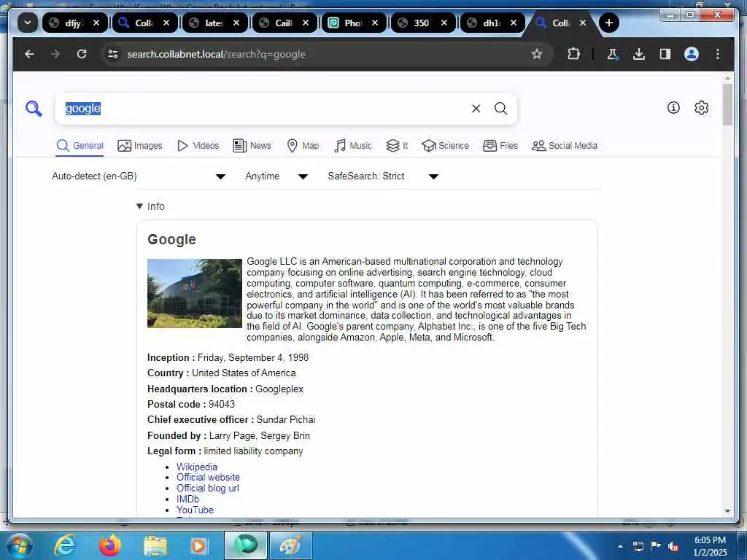Image resolution: width=747 pixels, height=560 pixels.
Task: Open the downloads icon in toolbar
Action: pyautogui.click(x=639, y=54)
